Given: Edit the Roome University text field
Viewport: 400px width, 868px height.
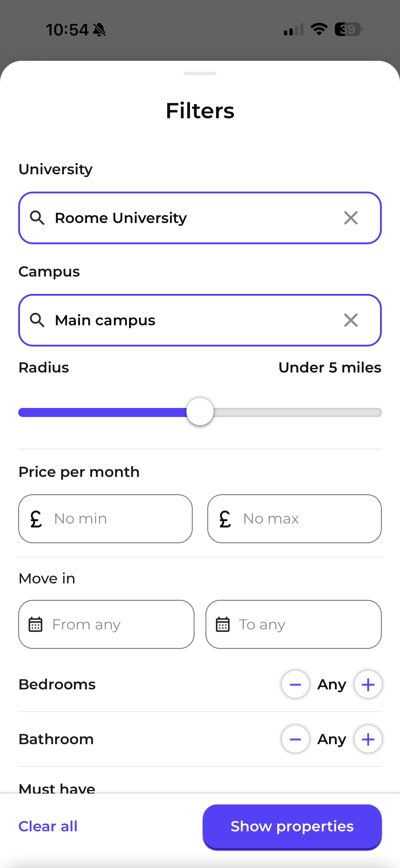Looking at the screenshot, I should [189, 218].
